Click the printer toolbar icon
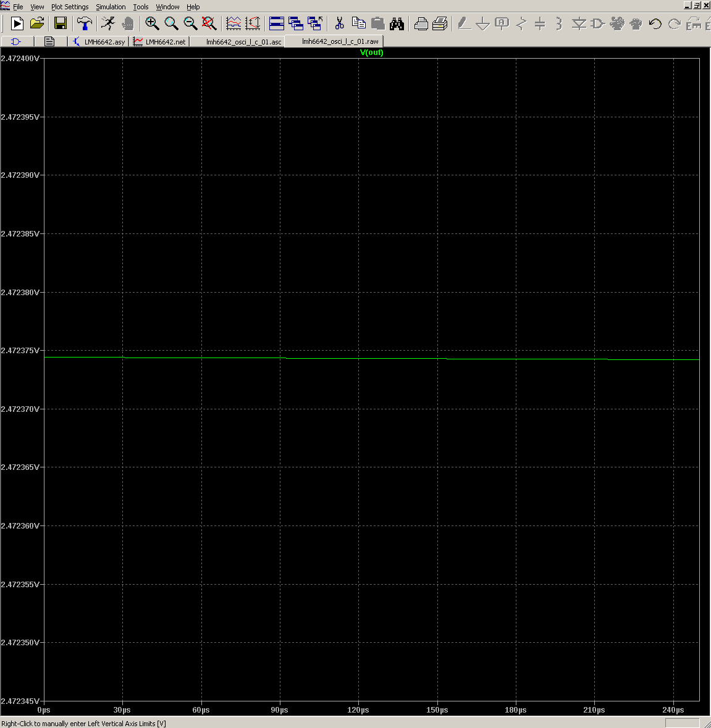Image resolution: width=711 pixels, height=728 pixels. (x=421, y=23)
